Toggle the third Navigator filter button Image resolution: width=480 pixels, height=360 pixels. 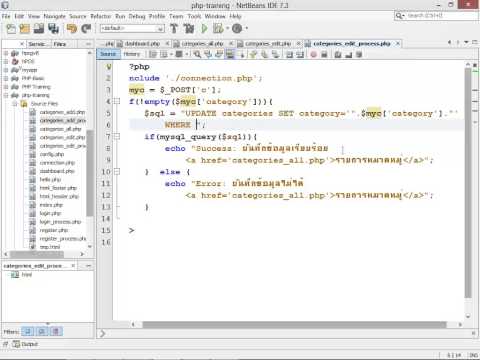click(56, 331)
